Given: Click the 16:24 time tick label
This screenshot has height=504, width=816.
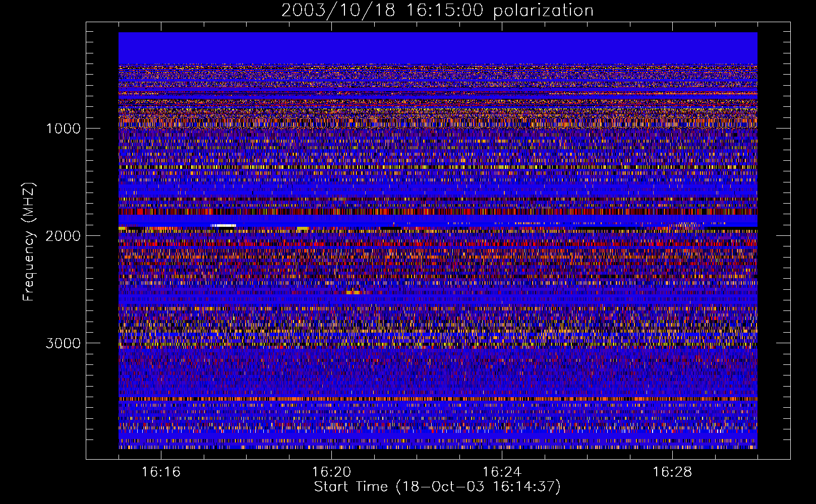Looking at the screenshot, I should pos(502,472).
